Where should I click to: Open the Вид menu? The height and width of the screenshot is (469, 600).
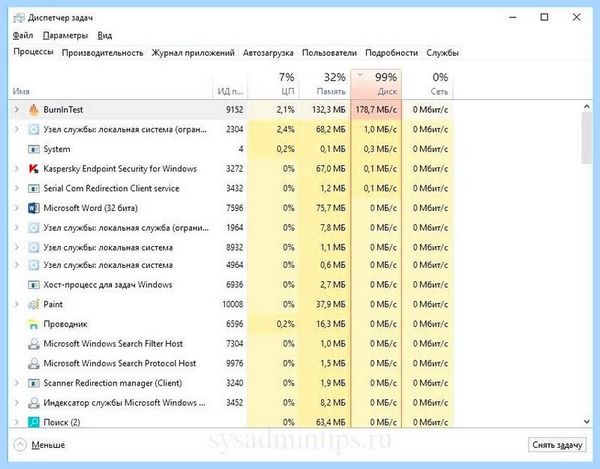click(104, 36)
